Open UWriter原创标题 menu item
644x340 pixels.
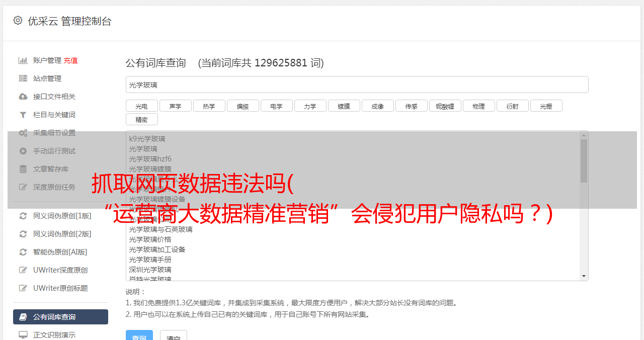pos(60,288)
